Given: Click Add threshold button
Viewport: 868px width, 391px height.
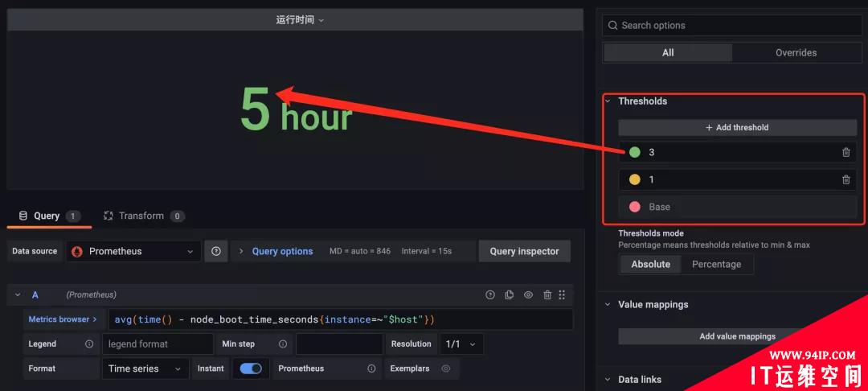Looking at the screenshot, I should click(737, 127).
